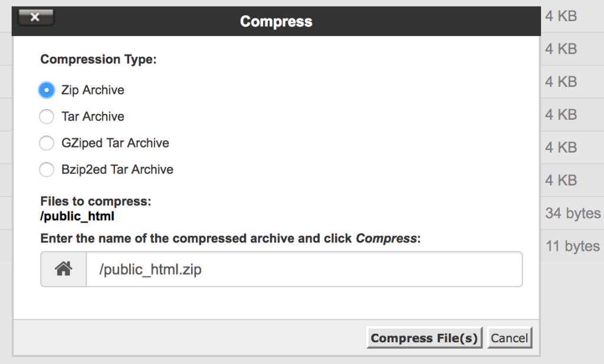Click the "Bzip2ed Tar Archive" label text

pyautogui.click(x=117, y=169)
